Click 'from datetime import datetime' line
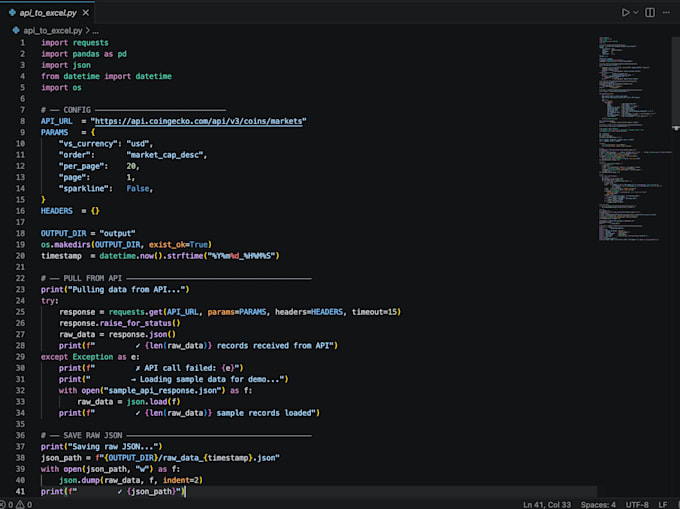The height and width of the screenshot is (509, 680). point(106,76)
